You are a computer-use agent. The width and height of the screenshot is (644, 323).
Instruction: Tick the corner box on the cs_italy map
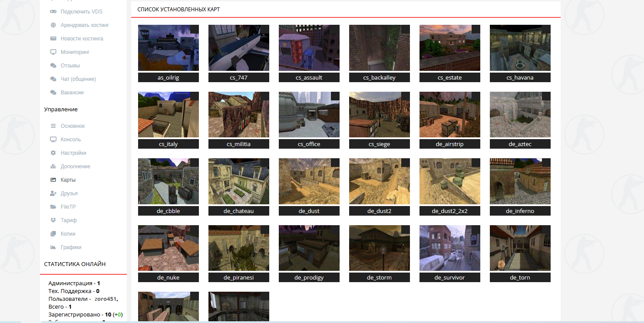point(195,96)
